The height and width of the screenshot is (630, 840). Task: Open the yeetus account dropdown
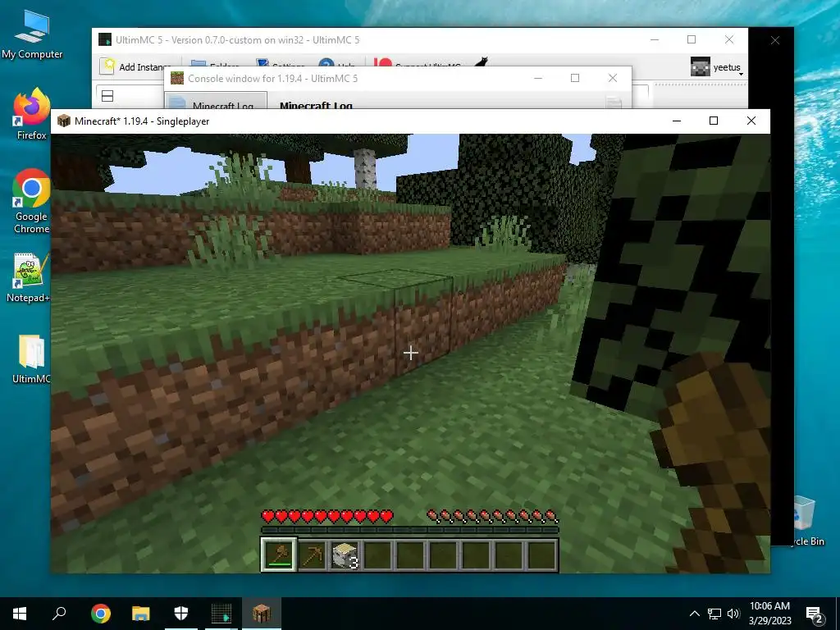(717, 67)
